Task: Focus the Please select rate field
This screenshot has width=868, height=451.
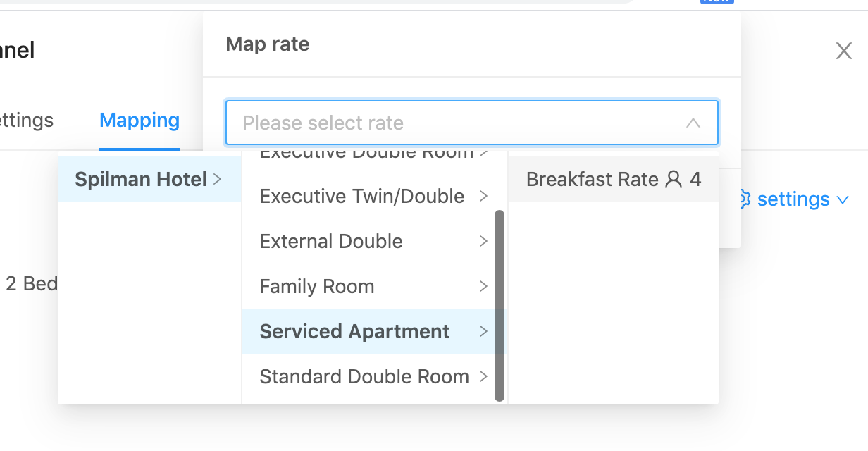Action: [472, 123]
